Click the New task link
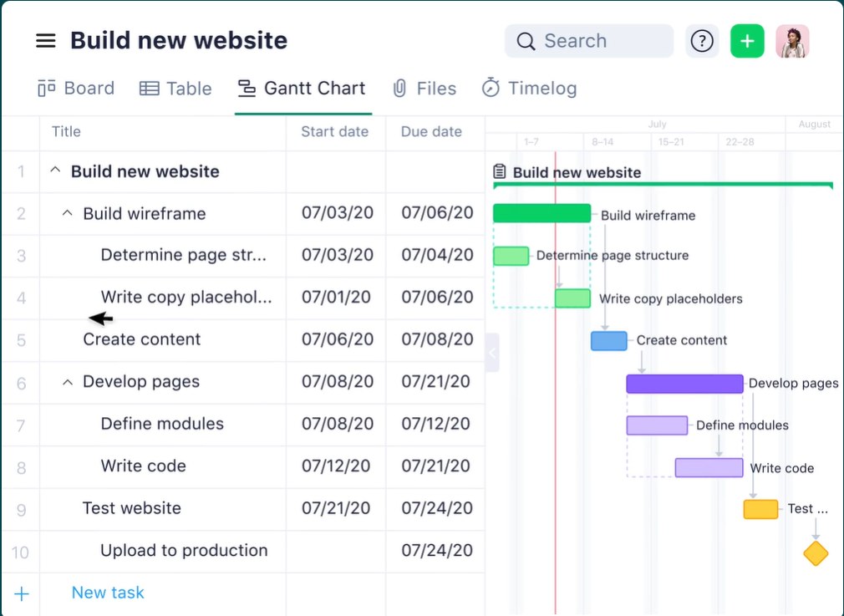This screenshot has height=616, width=844. (108, 593)
